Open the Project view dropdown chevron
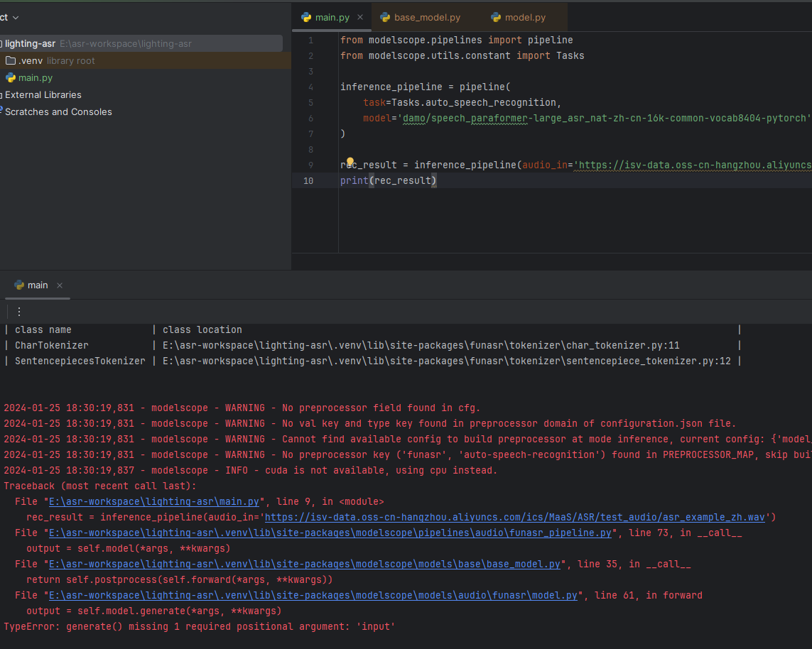The image size is (812, 649). click(16, 18)
